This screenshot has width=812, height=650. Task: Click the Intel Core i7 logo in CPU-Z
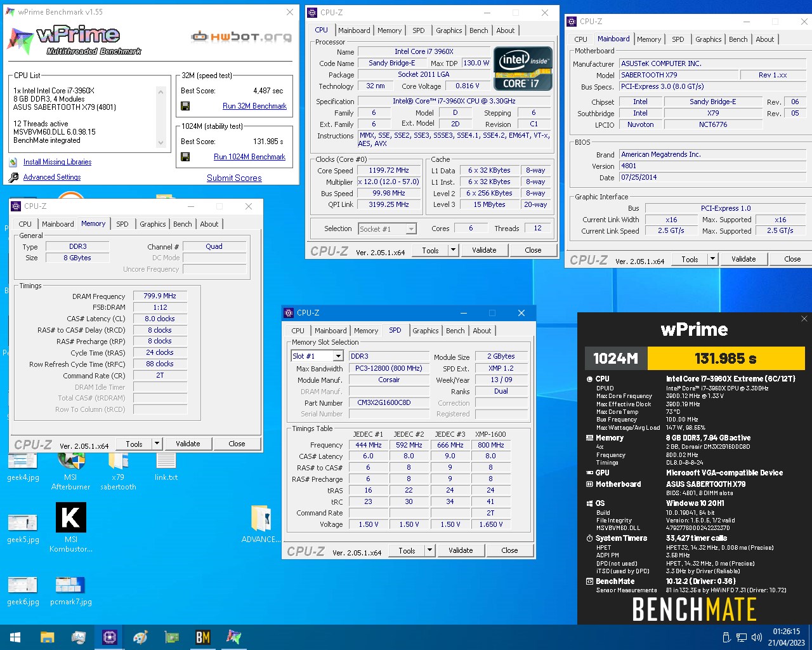(x=523, y=69)
